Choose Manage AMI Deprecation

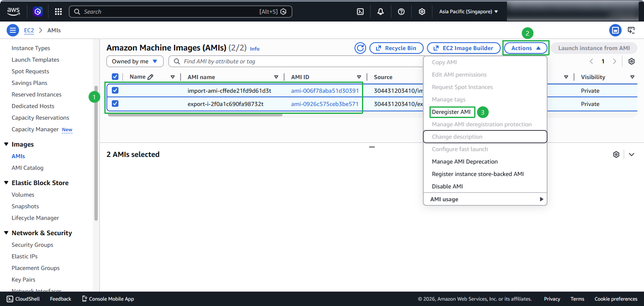coord(465,161)
